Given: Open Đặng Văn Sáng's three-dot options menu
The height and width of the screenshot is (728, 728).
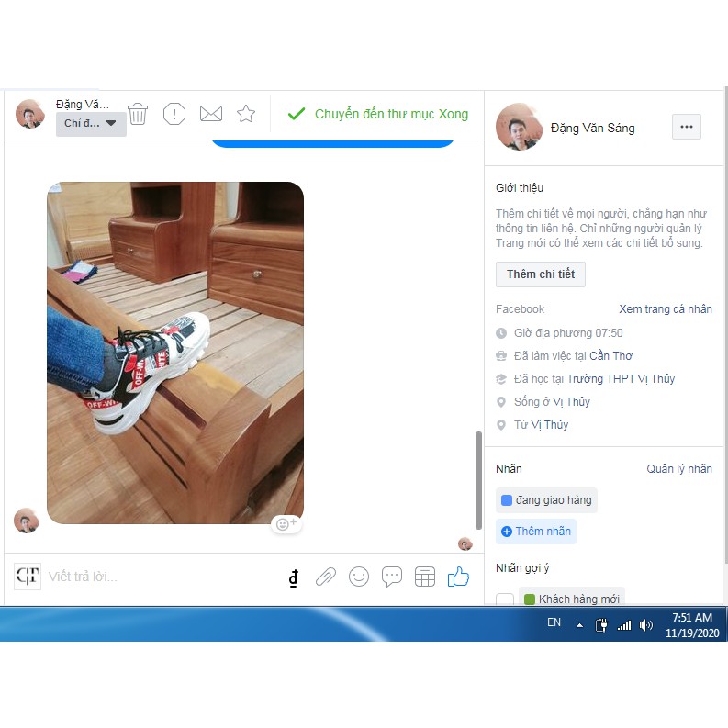Looking at the screenshot, I should (686, 127).
